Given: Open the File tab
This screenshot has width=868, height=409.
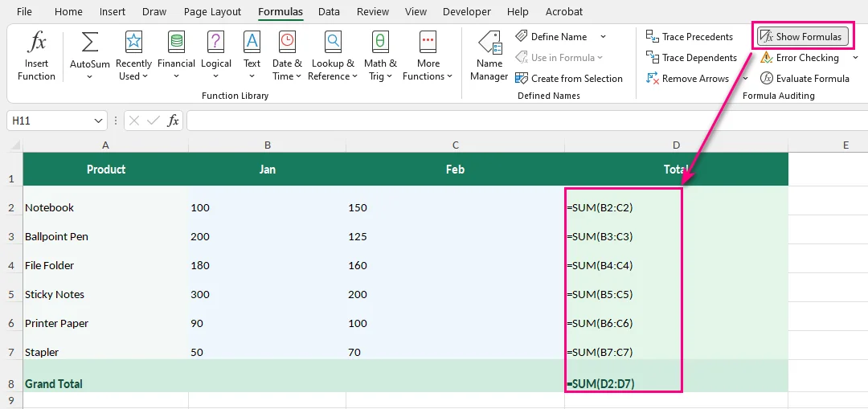Looking at the screenshot, I should (24, 11).
